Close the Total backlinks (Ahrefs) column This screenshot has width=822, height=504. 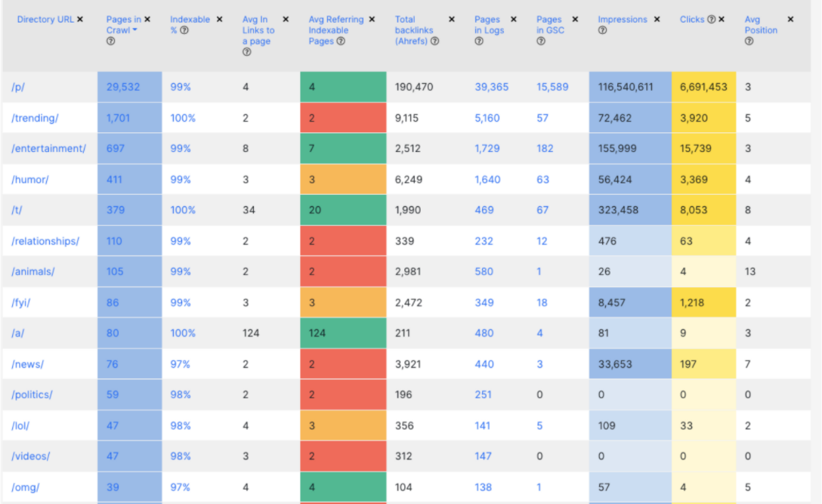click(x=452, y=19)
